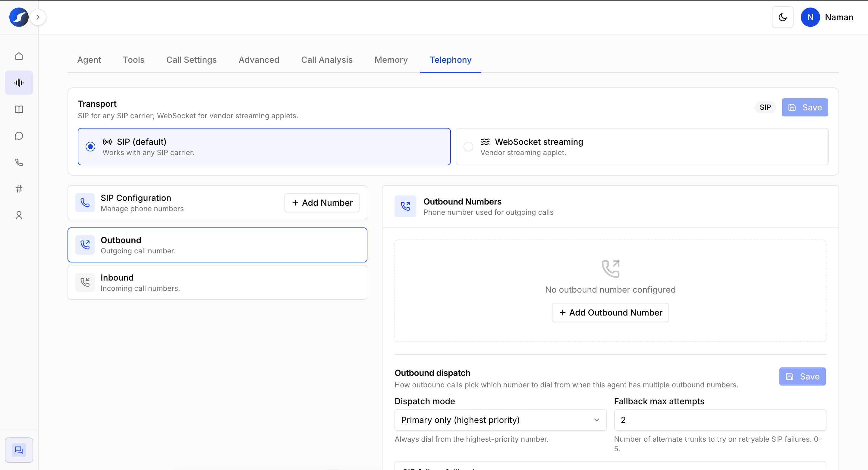This screenshot has width=868, height=470.
Task: Open the phone calls sidebar icon
Action: 19,163
